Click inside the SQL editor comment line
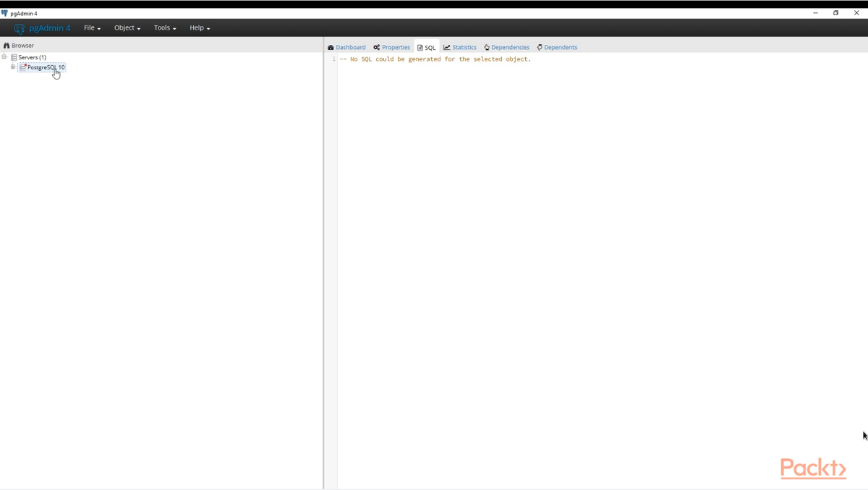The image size is (868, 490). coord(435,59)
